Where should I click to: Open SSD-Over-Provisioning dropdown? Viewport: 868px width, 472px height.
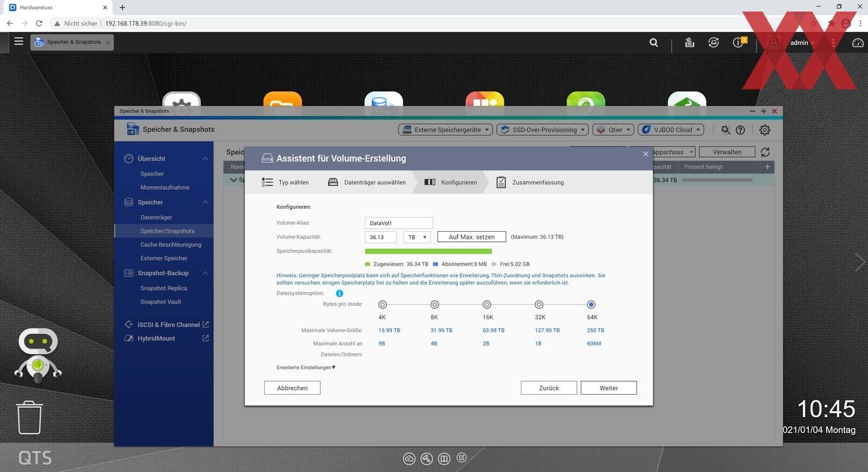[542, 130]
